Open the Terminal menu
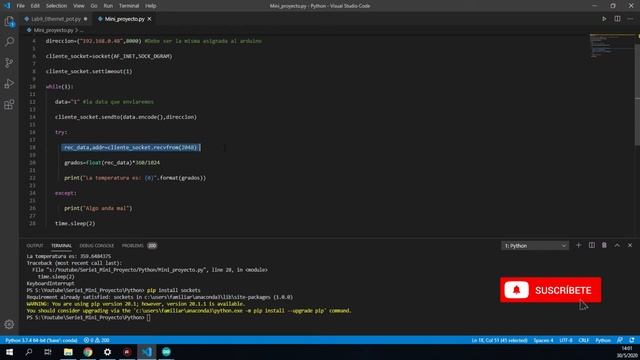The width and height of the screenshot is (640, 360). [x=129, y=6]
